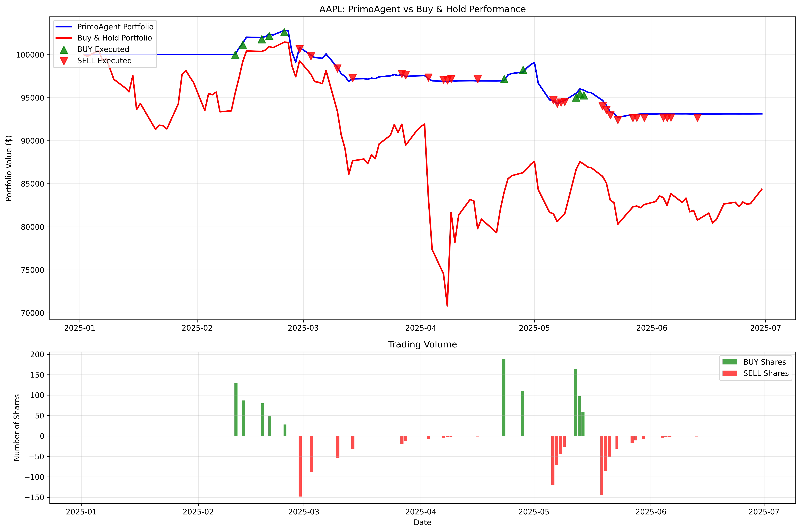Click the Date label below the bottom chart

(422, 523)
